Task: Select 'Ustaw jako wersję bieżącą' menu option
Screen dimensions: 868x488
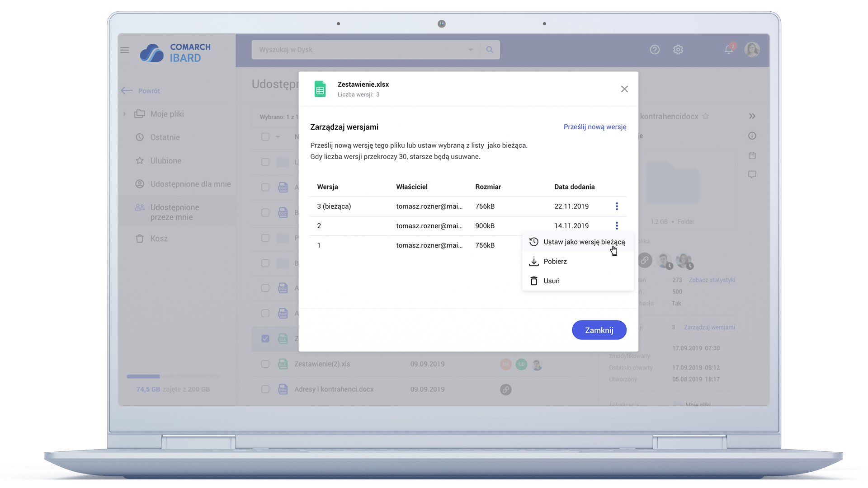Action: point(578,242)
